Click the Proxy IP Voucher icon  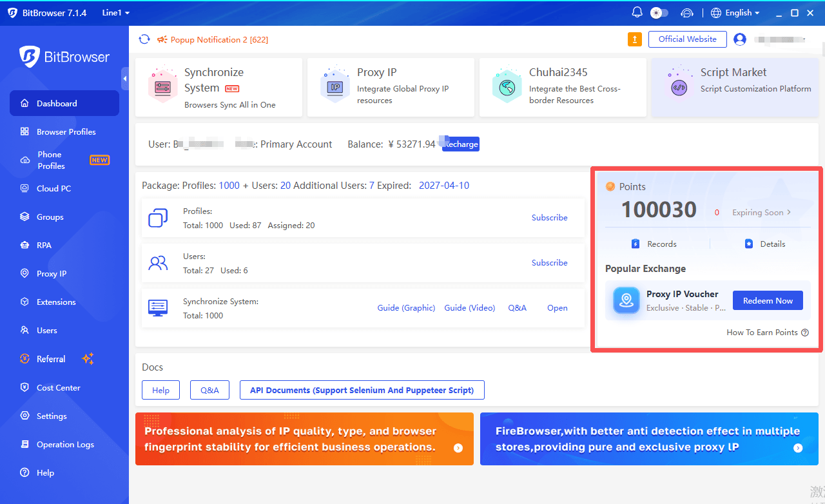(x=626, y=300)
